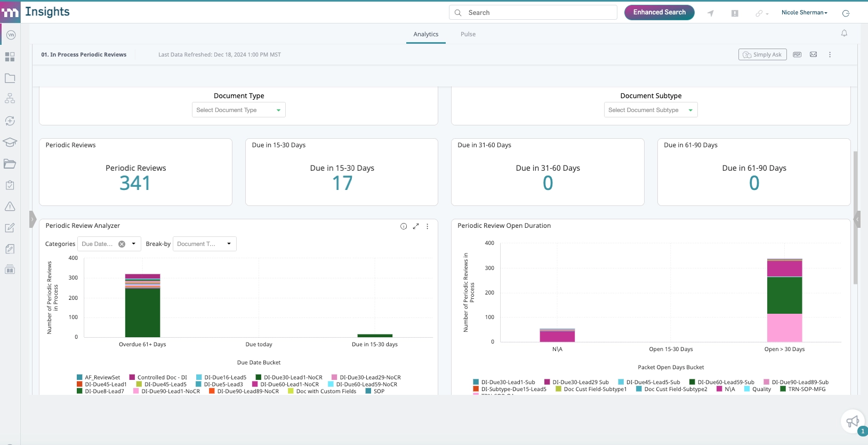
Task: Click the email envelope icon
Action: 814,54
